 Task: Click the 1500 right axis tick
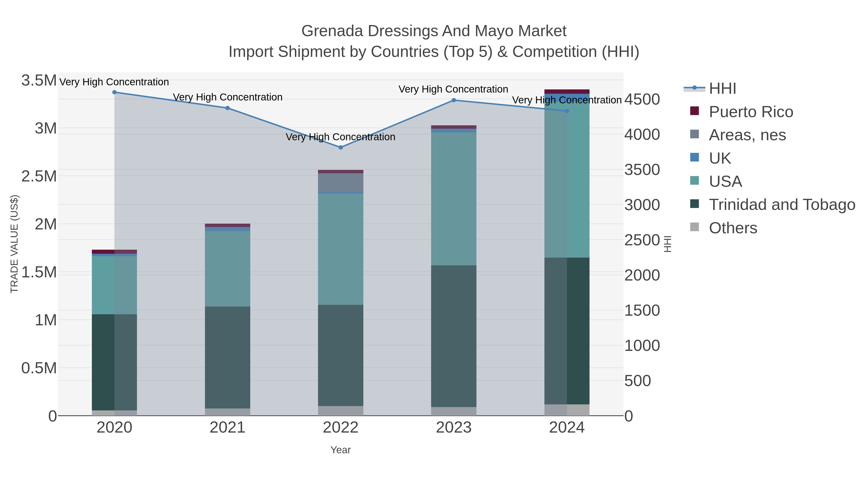[x=642, y=311]
